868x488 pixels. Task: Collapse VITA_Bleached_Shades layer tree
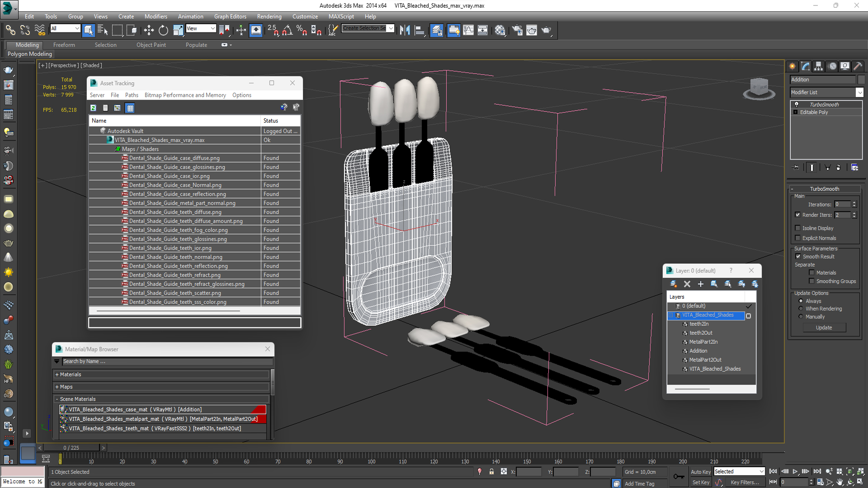672,315
